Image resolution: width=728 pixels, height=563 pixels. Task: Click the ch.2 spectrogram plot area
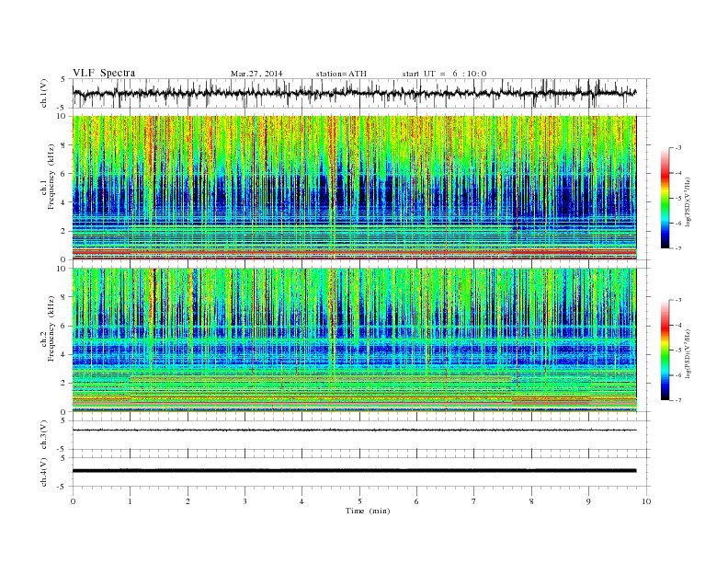[x=355, y=340]
